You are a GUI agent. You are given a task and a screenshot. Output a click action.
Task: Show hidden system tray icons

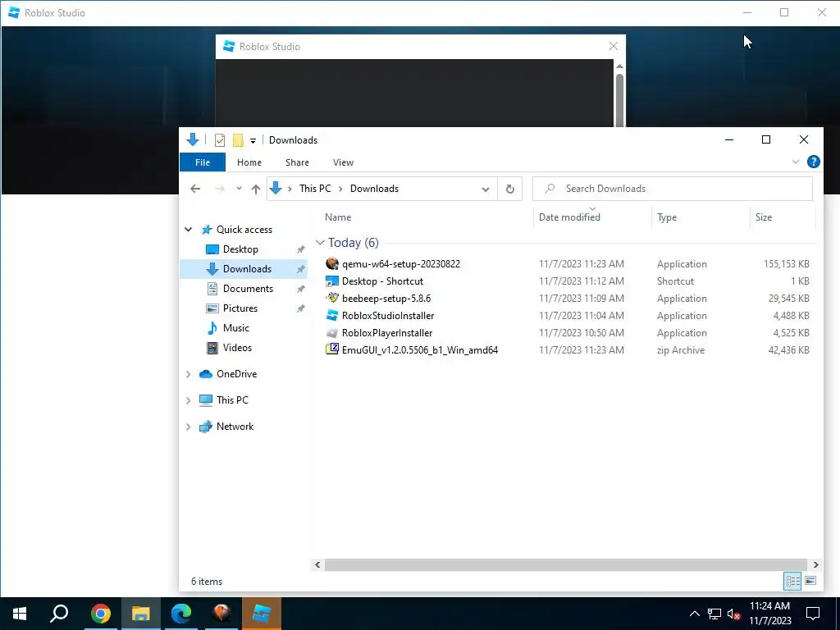694,614
